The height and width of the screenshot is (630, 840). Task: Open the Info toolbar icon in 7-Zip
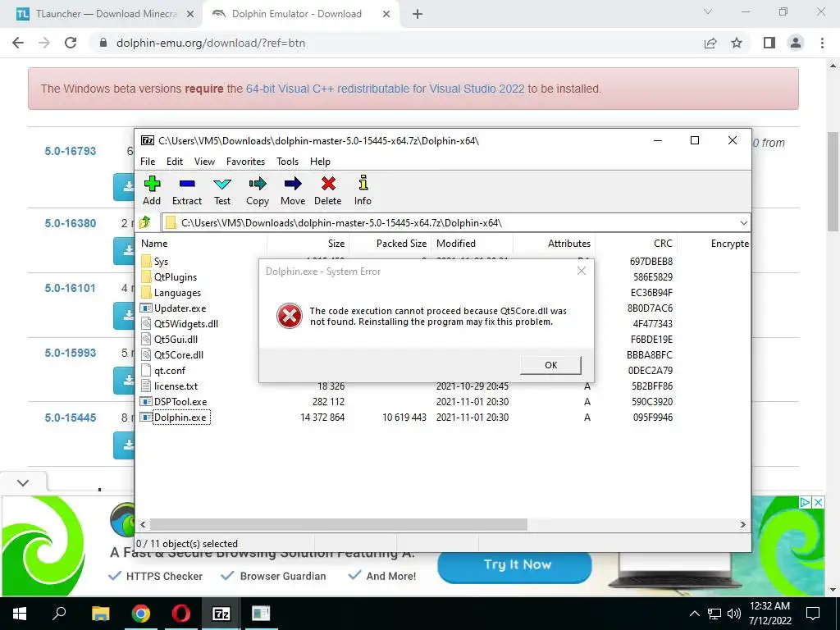pos(363,183)
